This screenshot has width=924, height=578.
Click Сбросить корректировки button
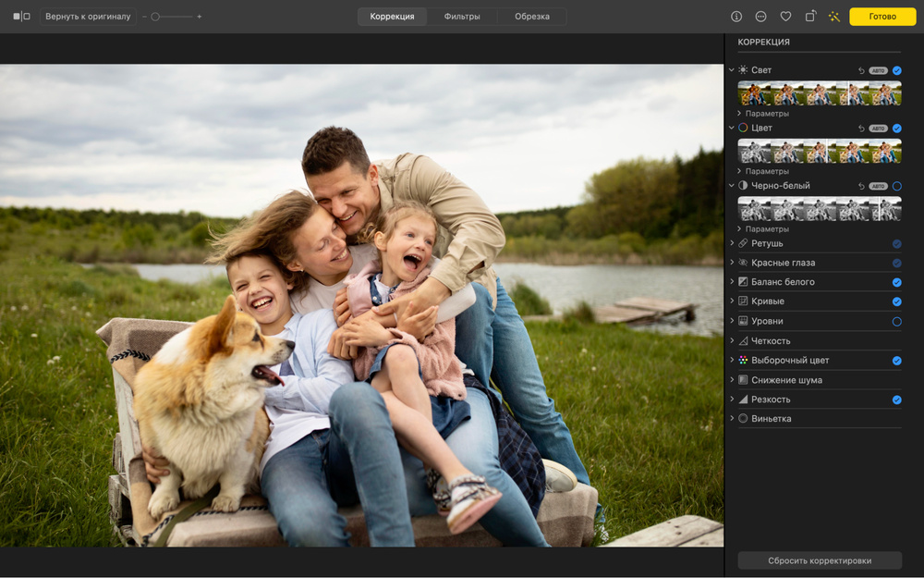pyautogui.click(x=819, y=560)
